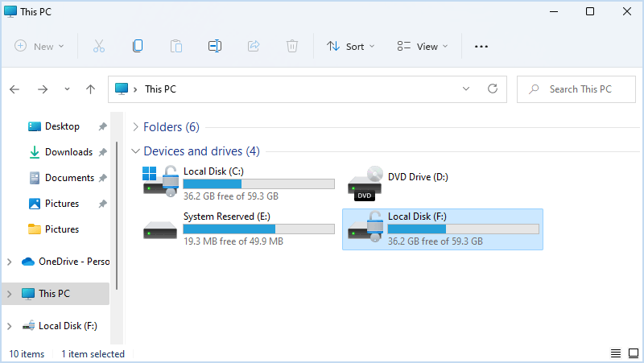Open address bar history dropdown
644x363 pixels.
[466, 89]
